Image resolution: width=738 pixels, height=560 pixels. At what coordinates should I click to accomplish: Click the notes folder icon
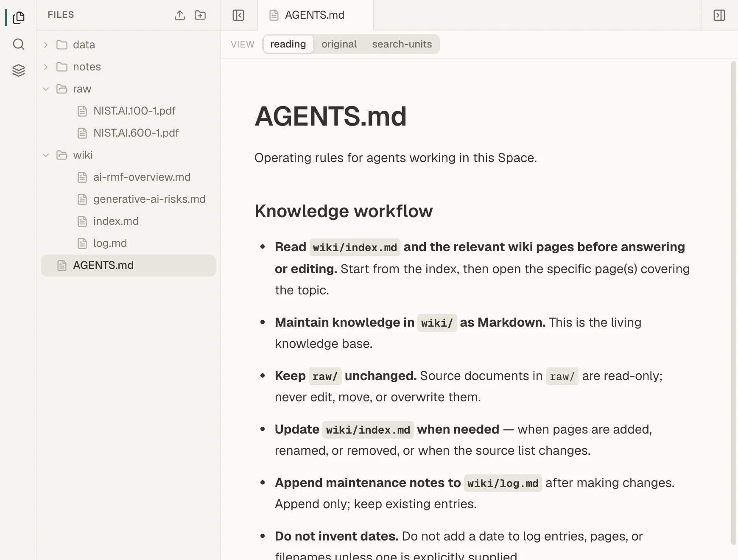tap(62, 67)
